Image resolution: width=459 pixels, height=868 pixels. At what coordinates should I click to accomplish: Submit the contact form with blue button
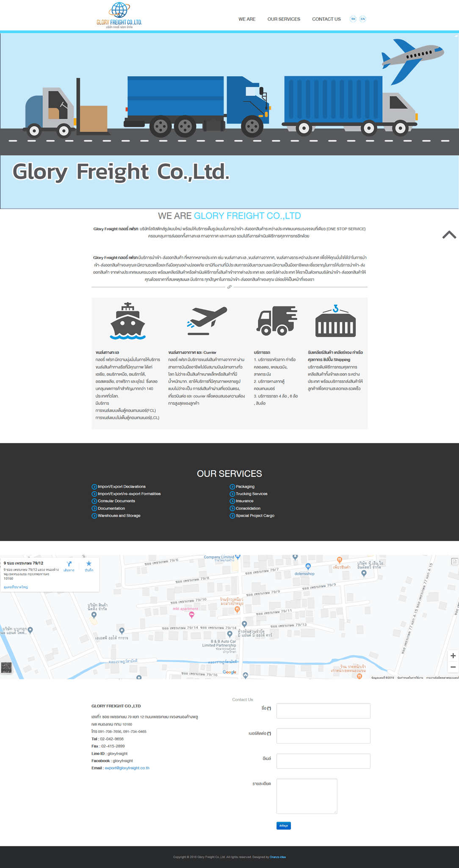tap(284, 826)
